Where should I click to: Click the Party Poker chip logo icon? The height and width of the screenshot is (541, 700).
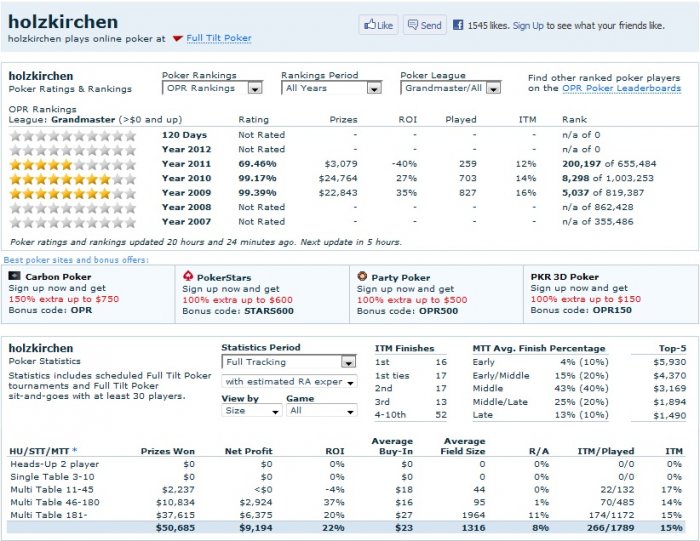[362, 276]
